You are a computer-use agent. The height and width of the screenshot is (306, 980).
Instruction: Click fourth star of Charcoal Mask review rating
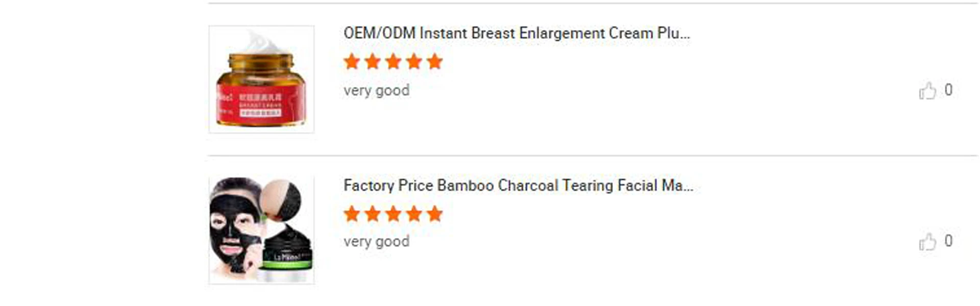tap(414, 214)
